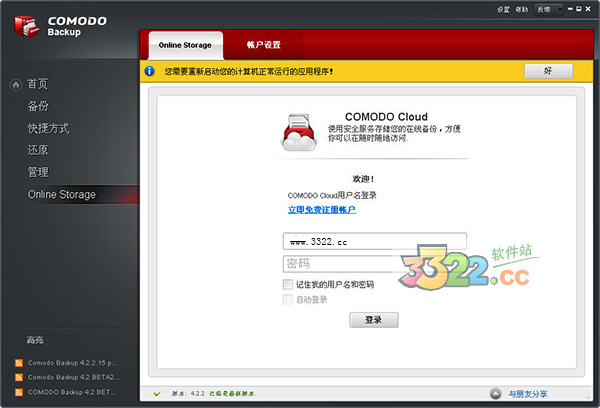Click the username field showing www.3322.cc
Image resolution: width=600 pixels, height=408 pixels.
pos(375,242)
